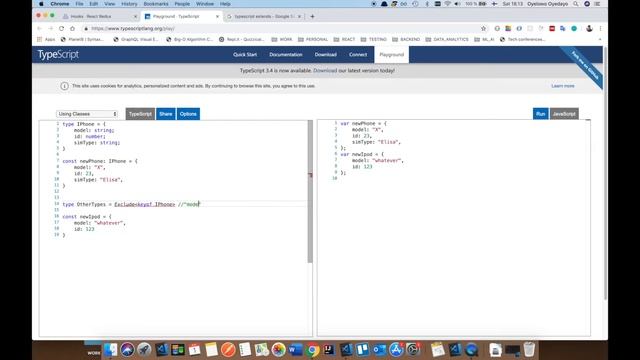The image size is (640, 360).
Task: Open Chrome History menu
Action: pos(129,4)
